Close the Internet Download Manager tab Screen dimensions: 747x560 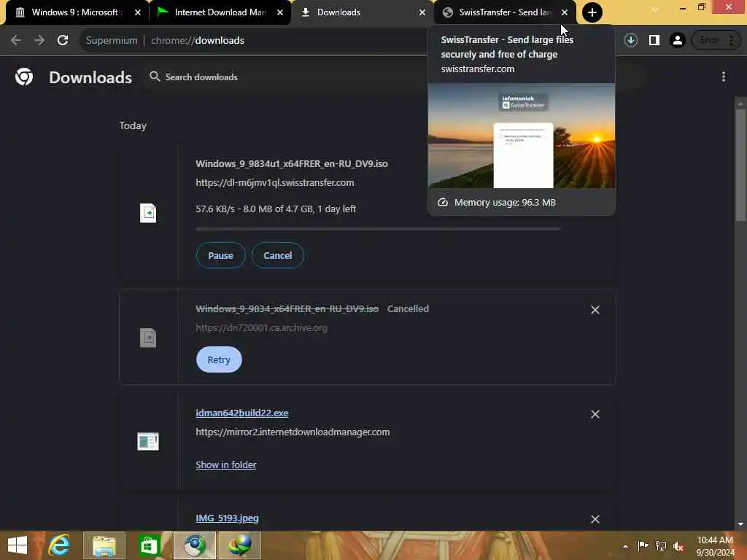[x=280, y=12]
